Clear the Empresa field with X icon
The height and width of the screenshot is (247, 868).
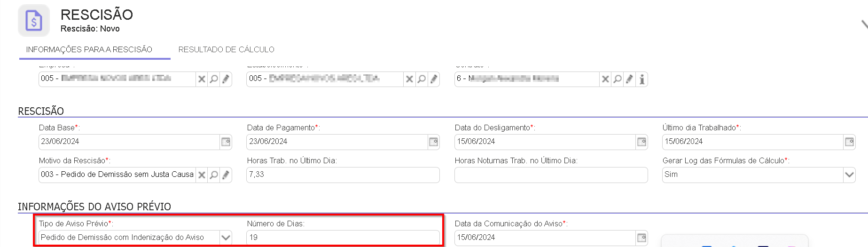point(202,79)
